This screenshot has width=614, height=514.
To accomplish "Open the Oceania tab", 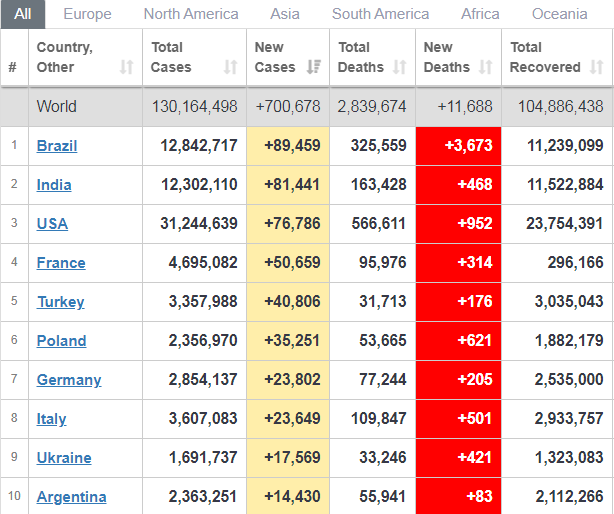I will tap(559, 14).
